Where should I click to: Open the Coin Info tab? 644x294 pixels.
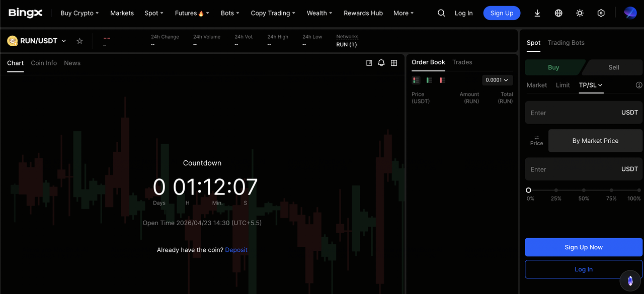(x=44, y=63)
